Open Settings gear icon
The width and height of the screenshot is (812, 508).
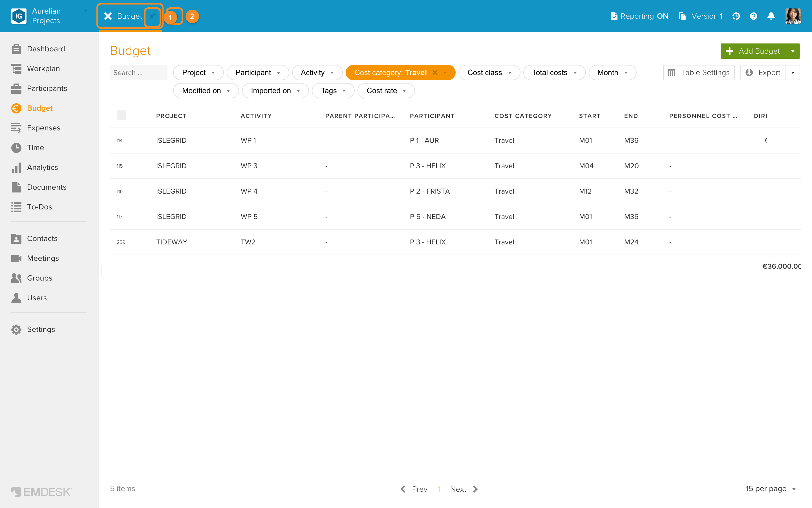point(16,330)
